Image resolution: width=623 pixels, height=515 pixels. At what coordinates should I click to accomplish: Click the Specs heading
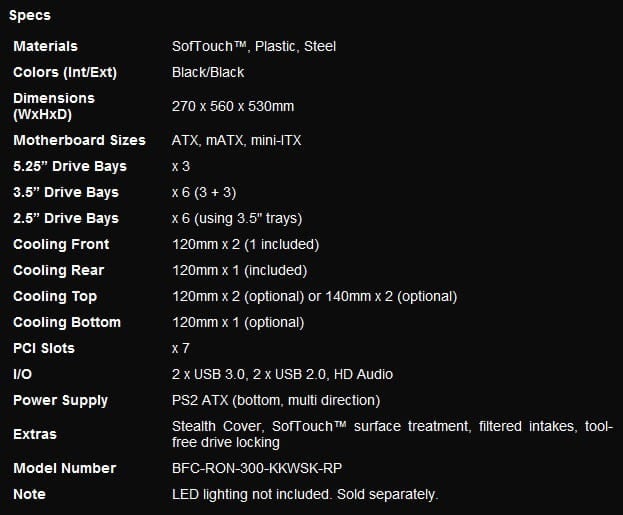(x=30, y=15)
